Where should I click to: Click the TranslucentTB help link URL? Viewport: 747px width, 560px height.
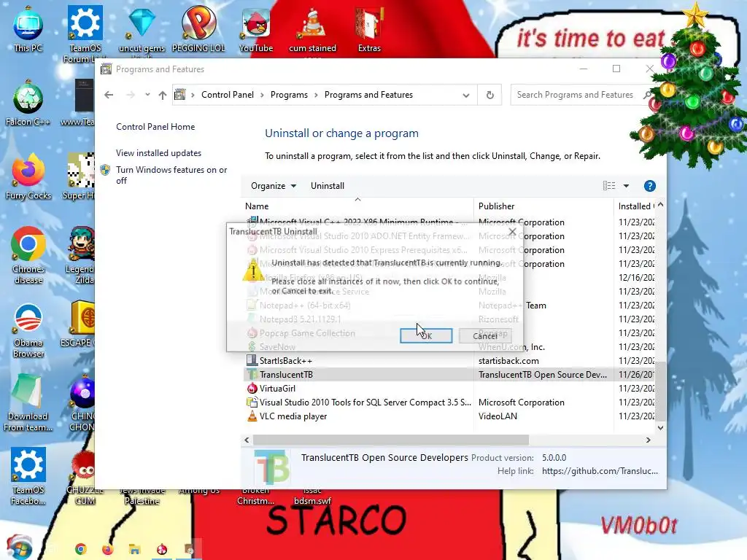pos(600,471)
